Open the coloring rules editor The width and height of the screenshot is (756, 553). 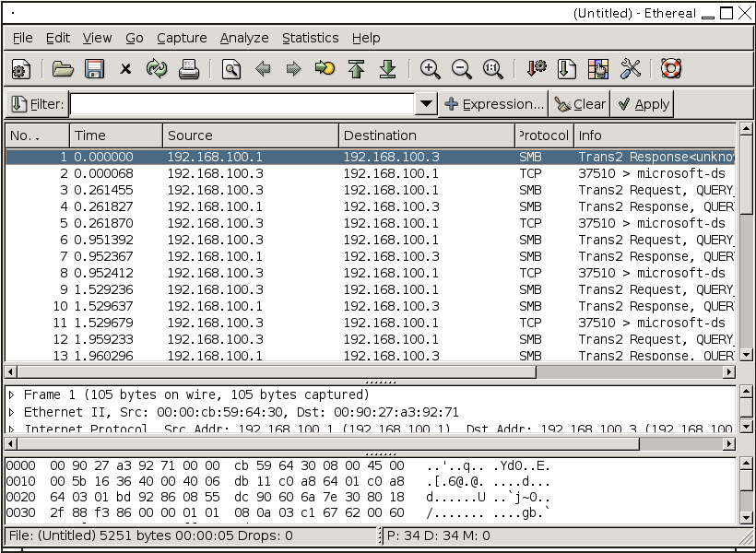click(598, 69)
